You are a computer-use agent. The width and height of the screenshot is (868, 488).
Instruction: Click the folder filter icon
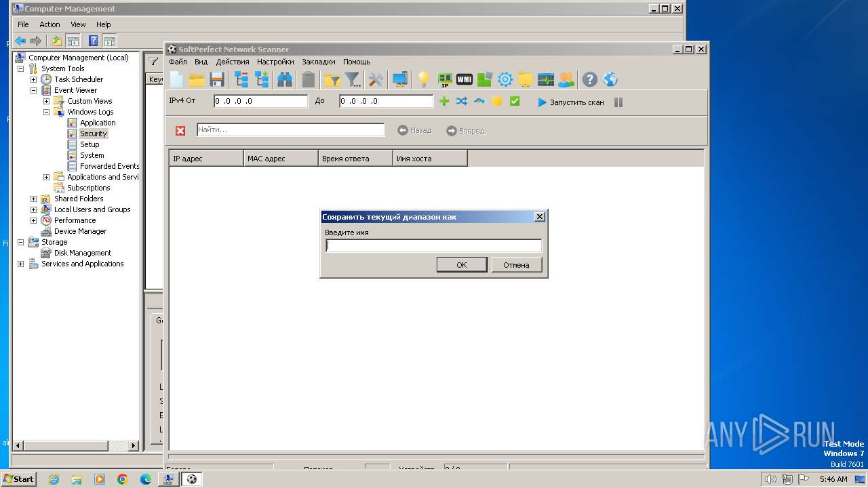point(332,79)
